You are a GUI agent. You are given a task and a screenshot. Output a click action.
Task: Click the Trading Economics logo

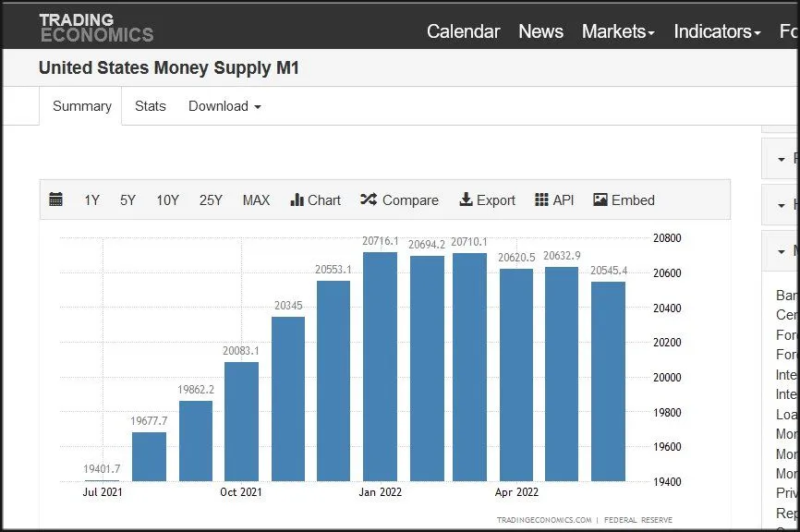coord(96,28)
